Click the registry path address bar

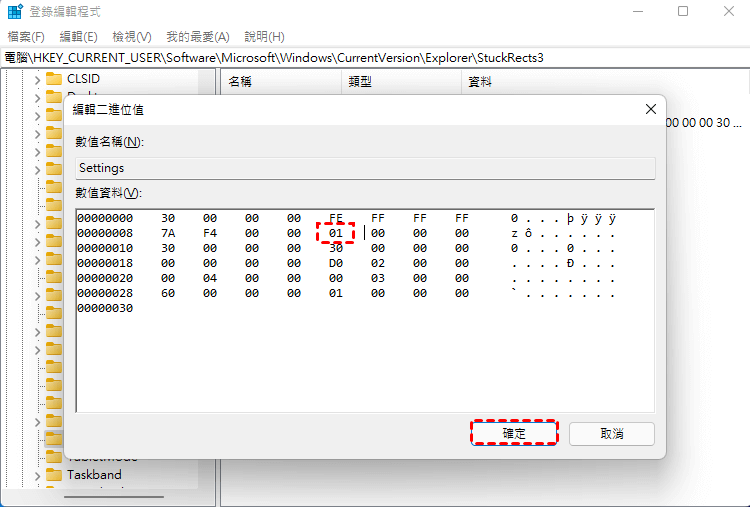[x=375, y=58]
